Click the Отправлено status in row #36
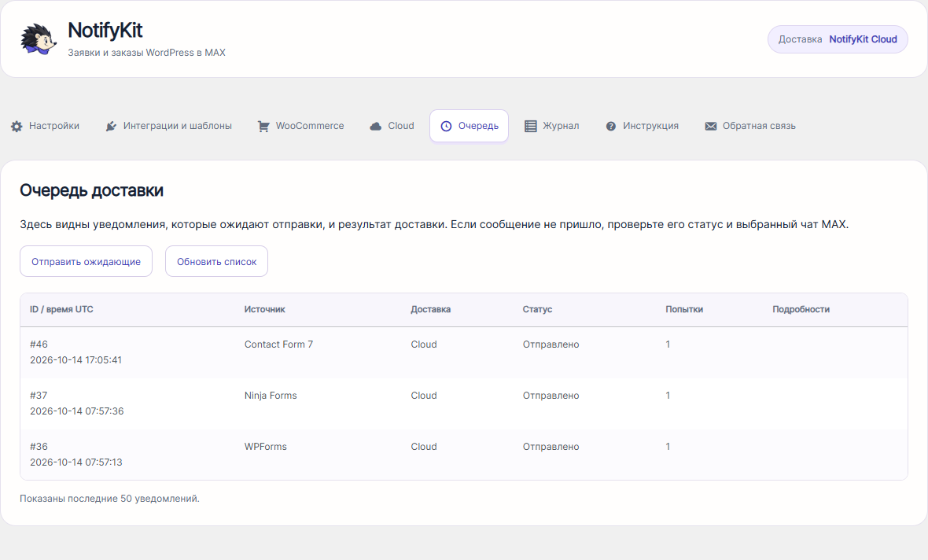 tap(551, 446)
